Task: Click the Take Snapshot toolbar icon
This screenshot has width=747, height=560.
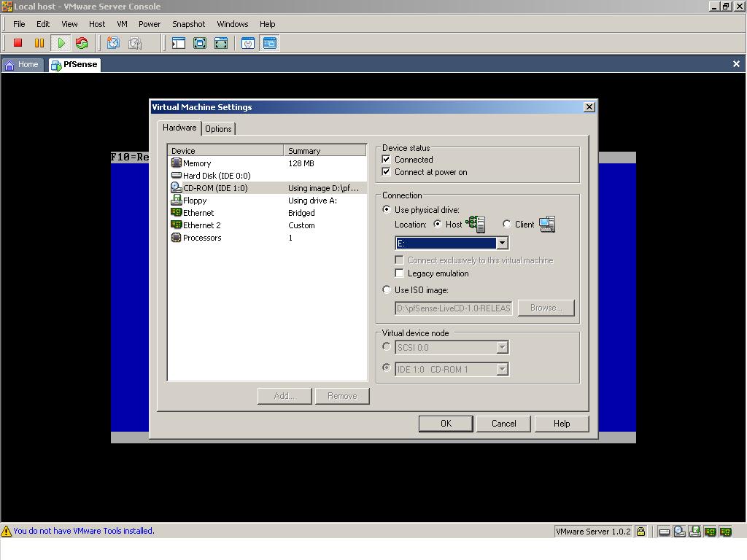Action: pyautogui.click(x=113, y=43)
